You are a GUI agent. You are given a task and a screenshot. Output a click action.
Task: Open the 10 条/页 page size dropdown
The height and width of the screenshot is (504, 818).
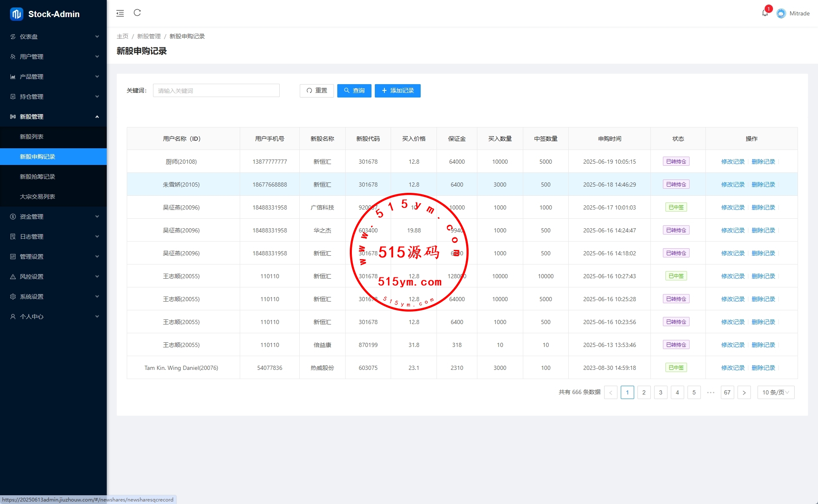click(775, 392)
